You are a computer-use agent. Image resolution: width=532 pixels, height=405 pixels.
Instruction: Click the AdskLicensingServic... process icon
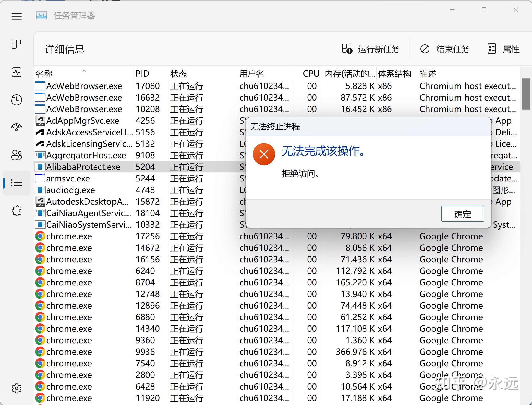point(40,144)
